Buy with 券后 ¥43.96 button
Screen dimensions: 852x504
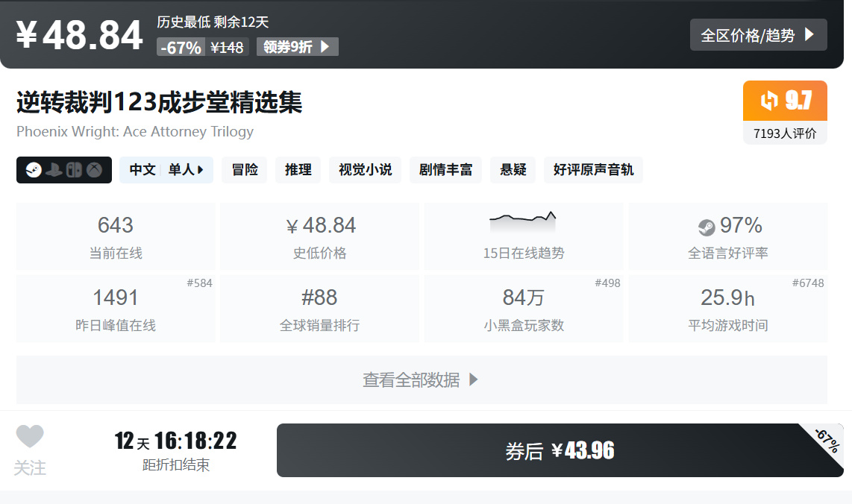[560, 450]
